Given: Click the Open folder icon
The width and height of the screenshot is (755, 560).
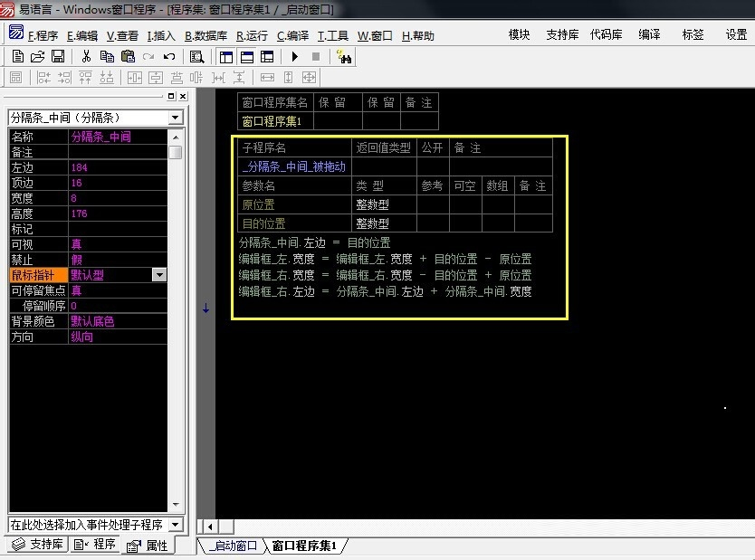Looking at the screenshot, I should (37, 56).
